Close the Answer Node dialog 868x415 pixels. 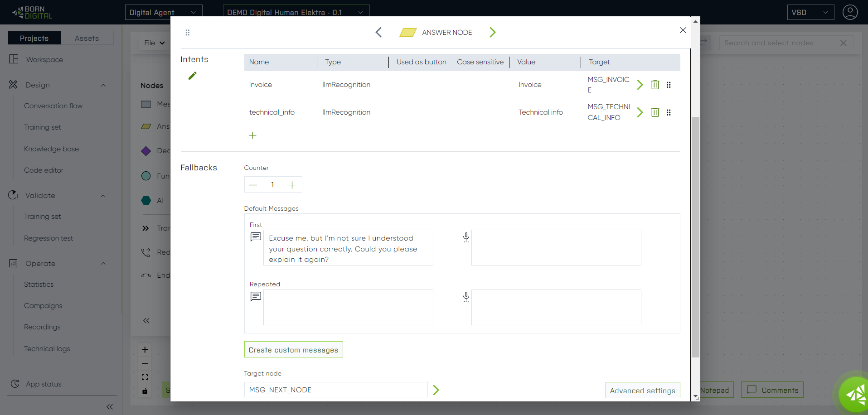coord(683,30)
